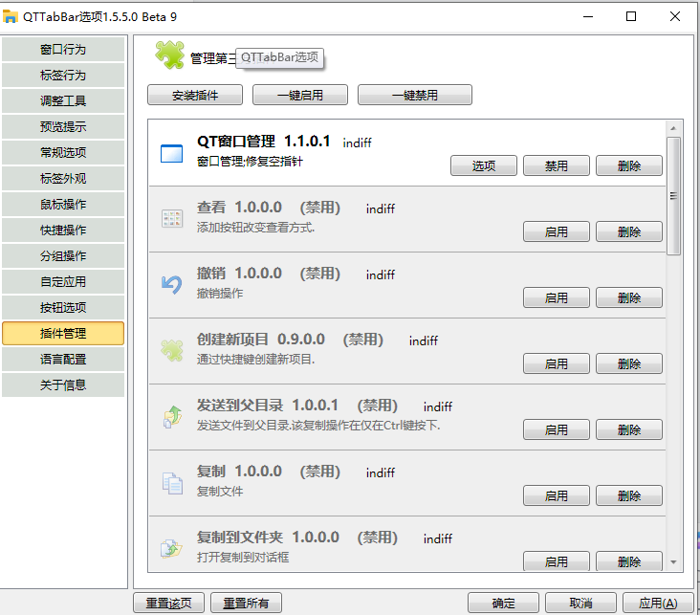This screenshot has height=615, width=700.
Task: Delete the 发送到父目录 plugin
Action: pos(629,429)
